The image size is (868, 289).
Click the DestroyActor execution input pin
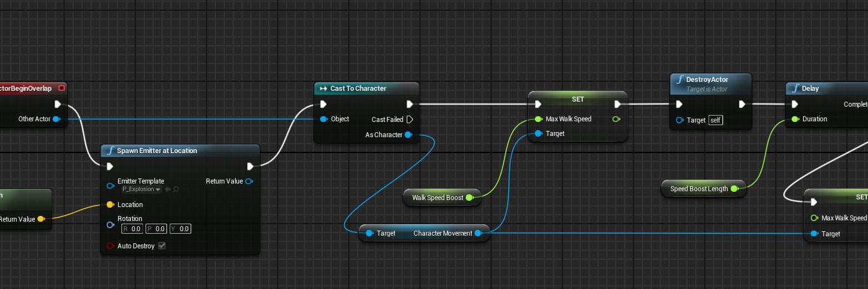(x=679, y=104)
